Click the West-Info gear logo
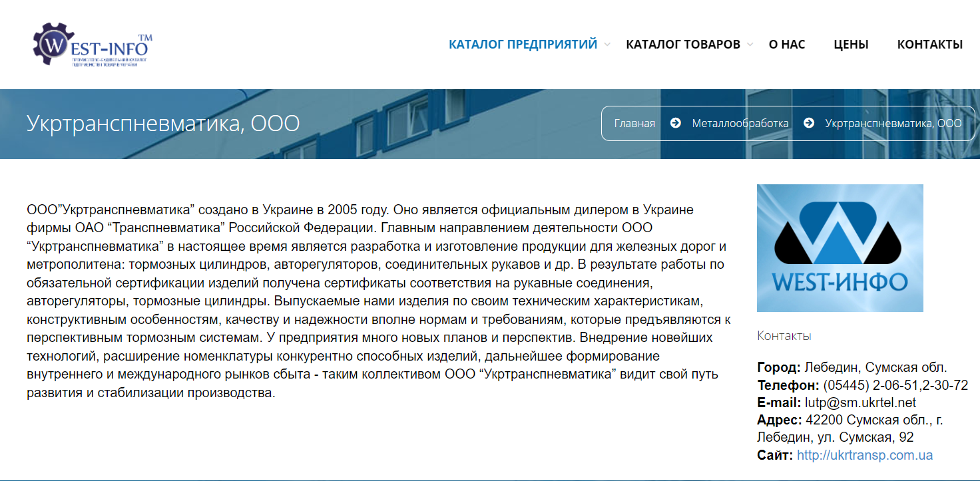 point(93,44)
